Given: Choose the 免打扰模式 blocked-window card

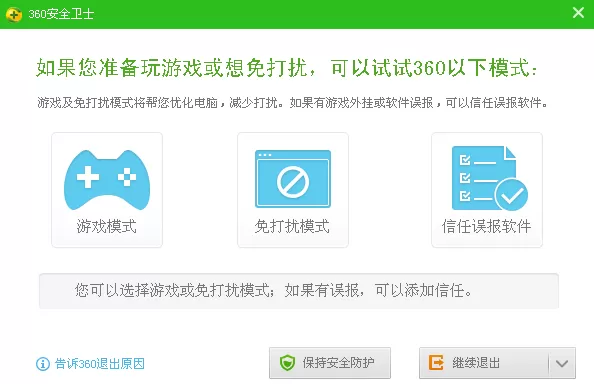Looking at the screenshot, I should (x=293, y=190).
